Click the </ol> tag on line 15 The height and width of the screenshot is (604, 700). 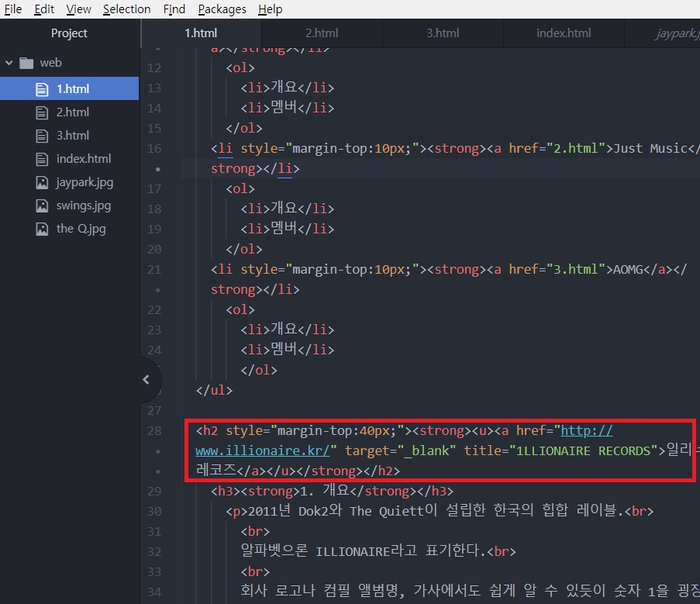(x=244, y=128)
